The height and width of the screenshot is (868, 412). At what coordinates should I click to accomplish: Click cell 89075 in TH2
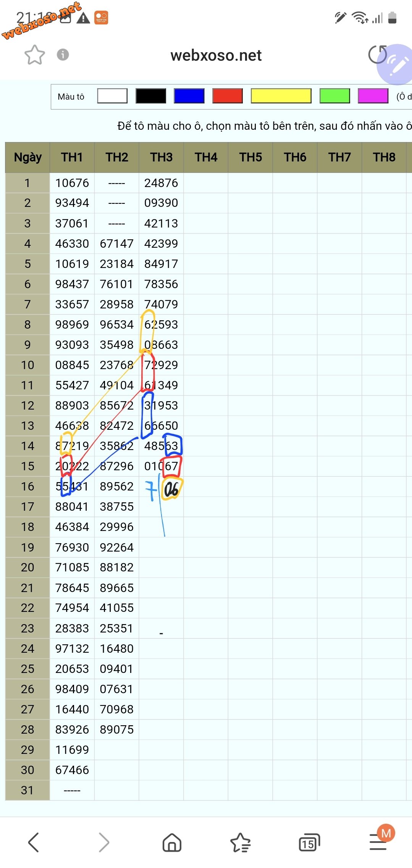pos(117,729)
